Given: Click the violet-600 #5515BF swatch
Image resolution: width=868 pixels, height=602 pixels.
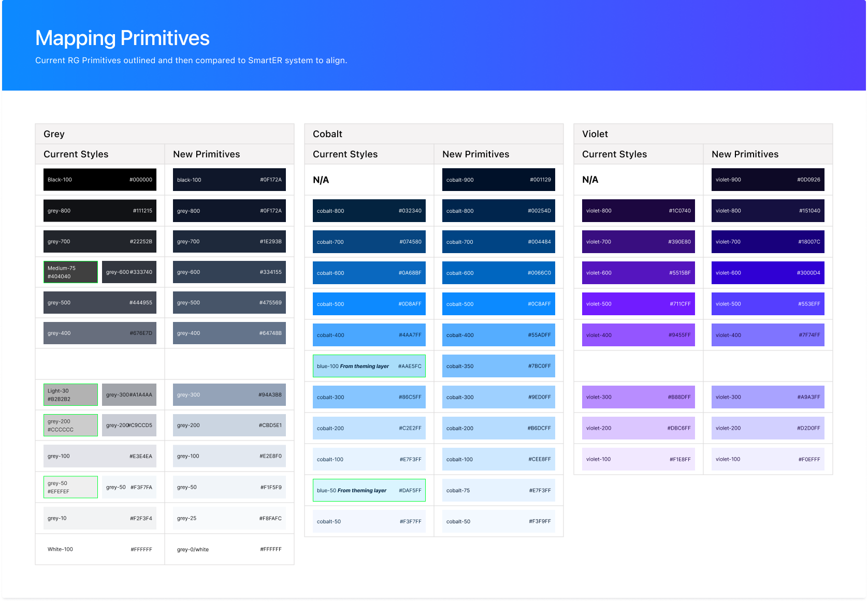Looking at the screenshot, I should [x=639, y=273].
